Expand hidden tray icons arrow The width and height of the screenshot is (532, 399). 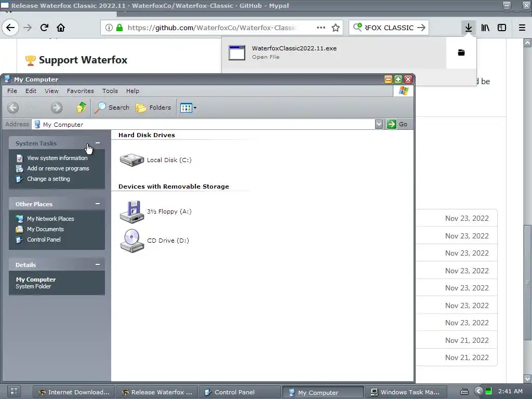(478, 391)
